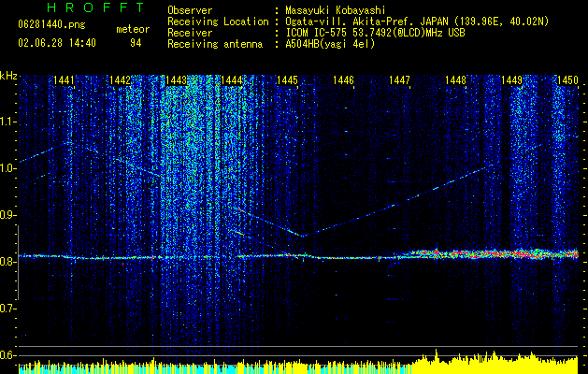This screenshot has height=374, width=588.
Task: Click the 1.0 kHz axis label
Action: click(x=7, y=168)
